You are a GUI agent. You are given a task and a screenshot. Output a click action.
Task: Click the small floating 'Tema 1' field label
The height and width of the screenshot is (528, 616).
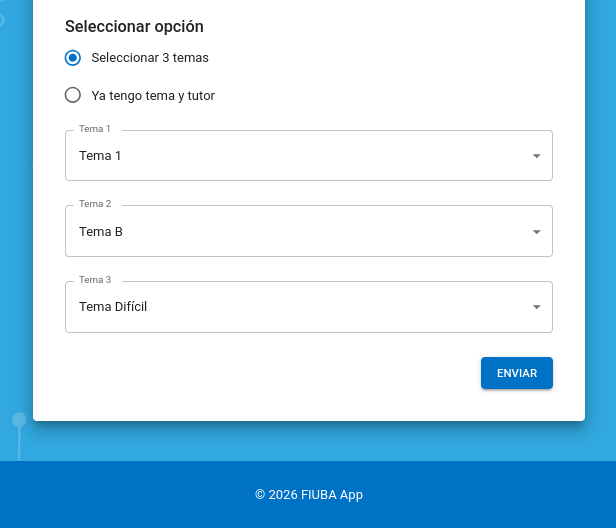[95, 129]
